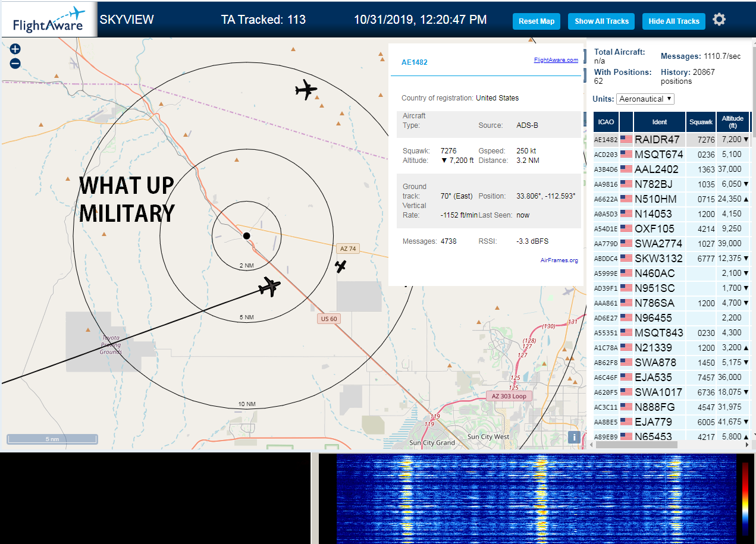Hide All Tracks button
756x544 pixels.
[674, 21]
